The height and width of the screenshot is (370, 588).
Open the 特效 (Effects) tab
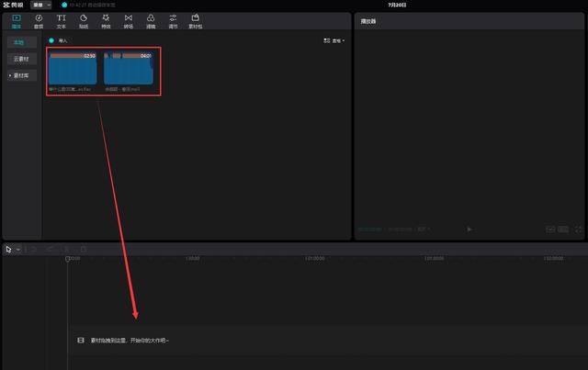[x=106, y=21]
